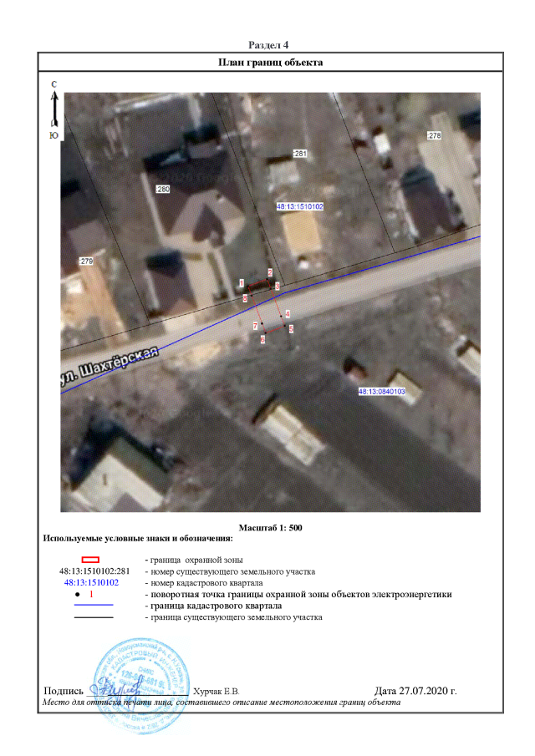Click the black dot turning point legend symbol
The height and width of the screenshot is (756, 535).
tap(77, 595)
